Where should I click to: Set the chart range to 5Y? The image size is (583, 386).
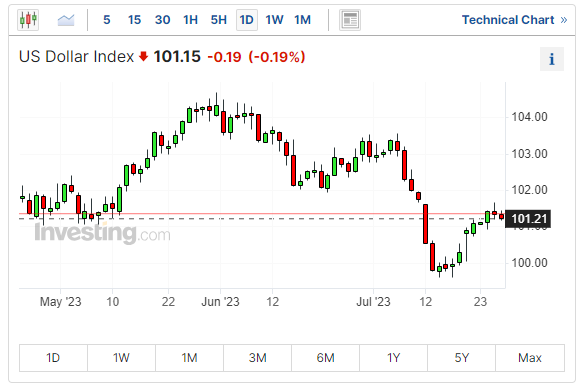(x=462, y=358)
